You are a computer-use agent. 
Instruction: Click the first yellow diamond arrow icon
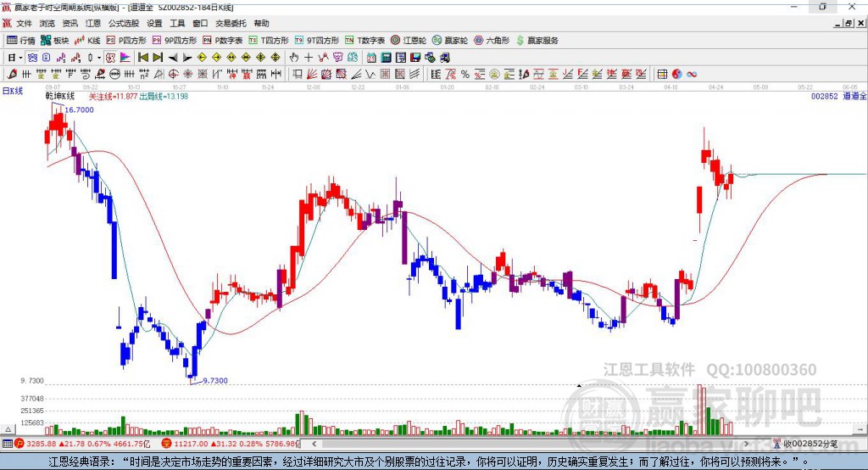point(202,58)
